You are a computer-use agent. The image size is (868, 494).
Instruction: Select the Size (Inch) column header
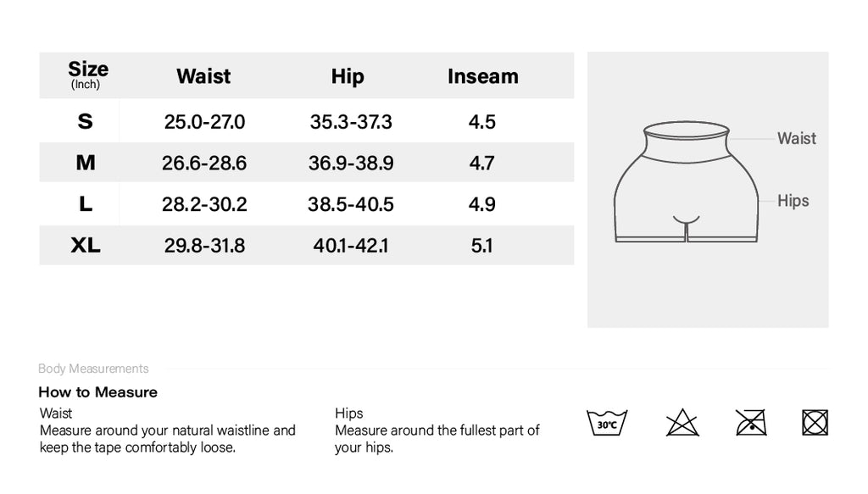click(88, 75)
